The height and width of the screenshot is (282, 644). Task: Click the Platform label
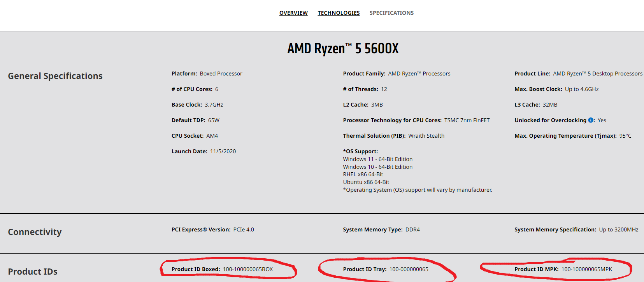pos(184,74)
